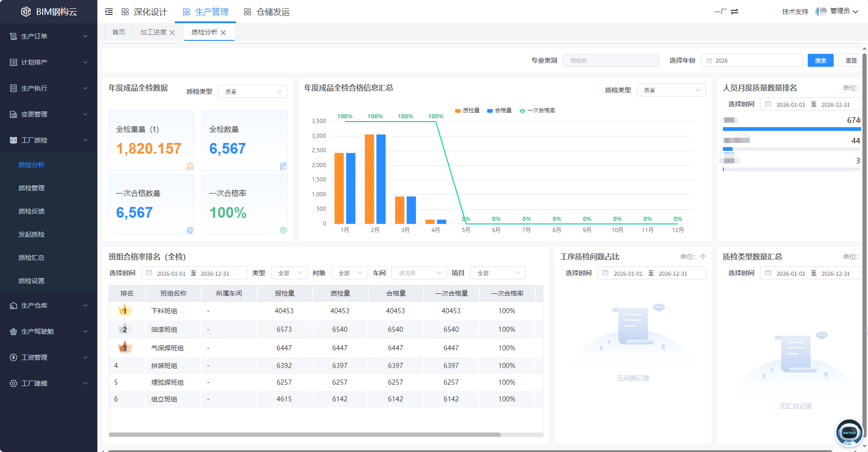Open 质检类型 dropdown in 年度成品全检合格信息汇总
The width and height of the screenshot is (868, 452).
coord(671,90)
